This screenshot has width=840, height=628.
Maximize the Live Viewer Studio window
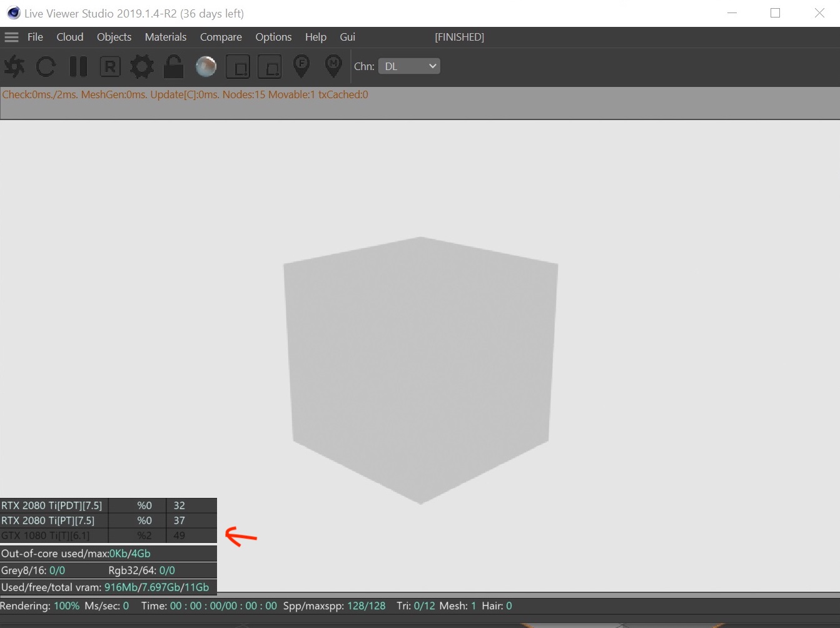[776, 13]
